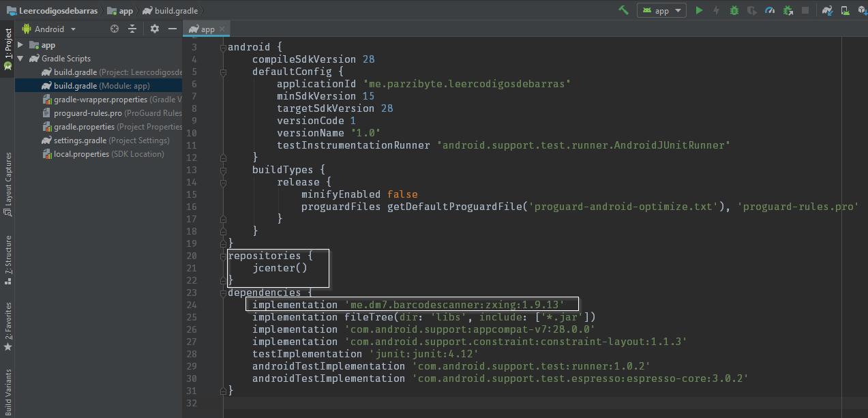Open gradle.properties (Project Properties)
Viewport: 868px width, 418px height.
tap(112, 127)
